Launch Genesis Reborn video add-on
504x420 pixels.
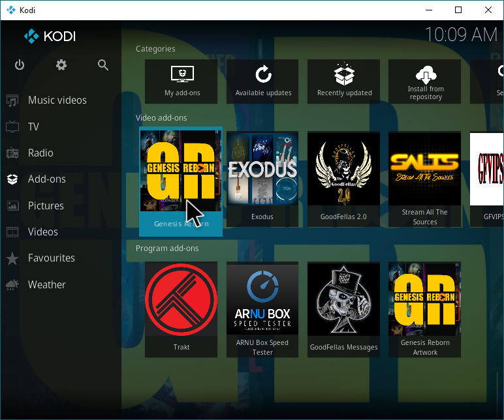(181, 182)
